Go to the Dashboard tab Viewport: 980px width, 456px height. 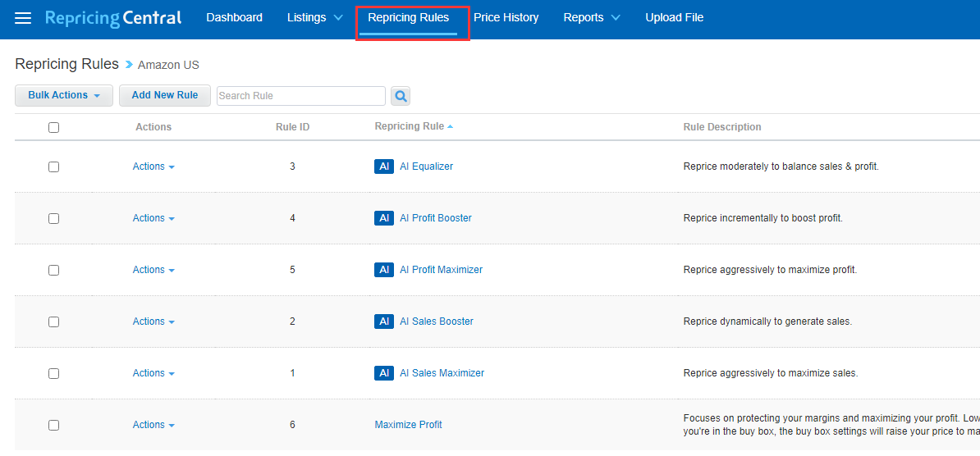coord(235,17)
